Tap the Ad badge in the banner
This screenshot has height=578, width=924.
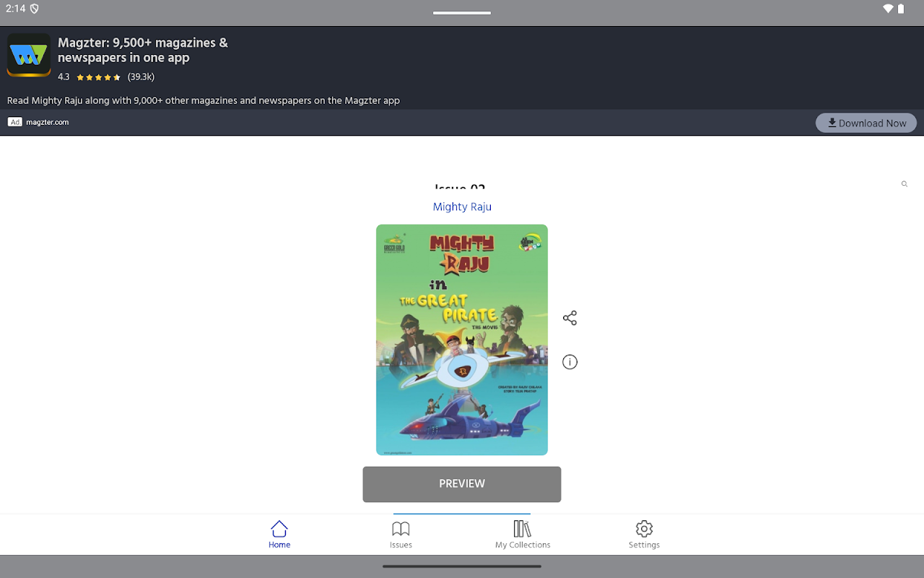[15, 122]
